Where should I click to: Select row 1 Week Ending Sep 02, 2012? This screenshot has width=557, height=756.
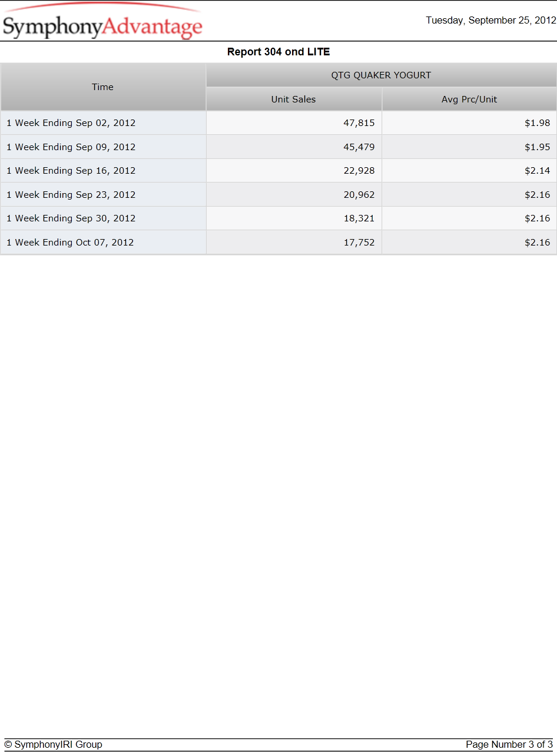[278, 123]
